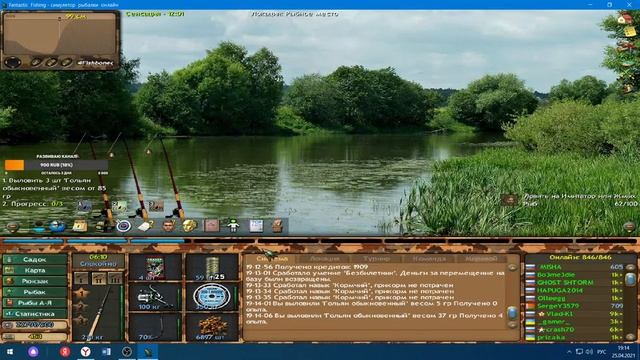Open the Статистика statistics button
640x360 pixels.
pos(35,314)
